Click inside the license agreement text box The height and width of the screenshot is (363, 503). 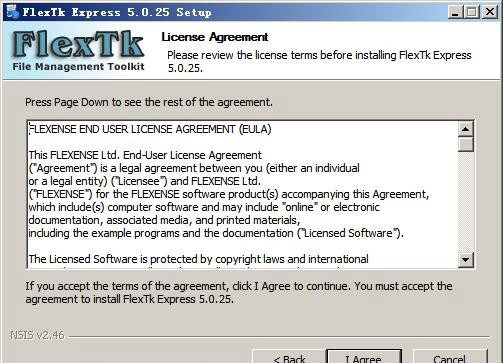point(243,194)
